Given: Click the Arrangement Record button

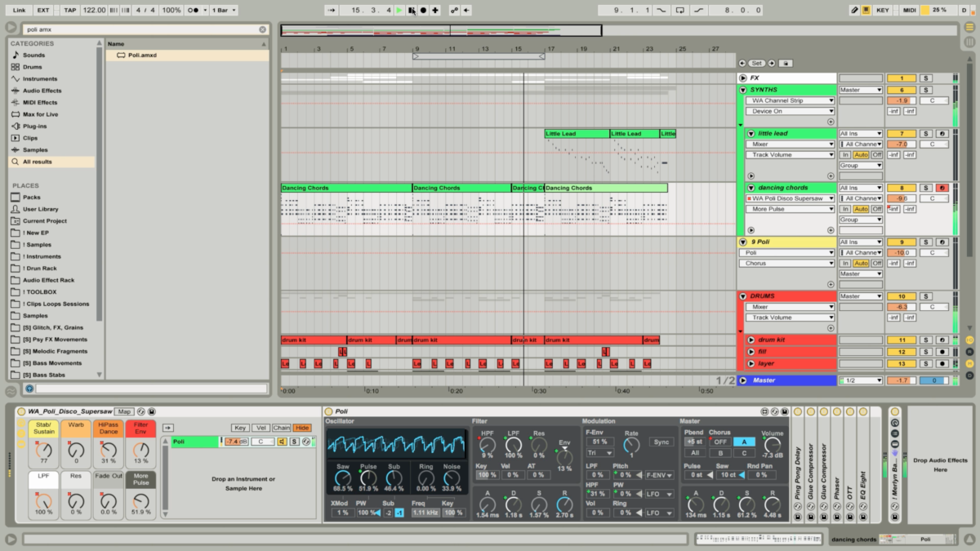Looking at the screenshot, I should click(423, 10).
